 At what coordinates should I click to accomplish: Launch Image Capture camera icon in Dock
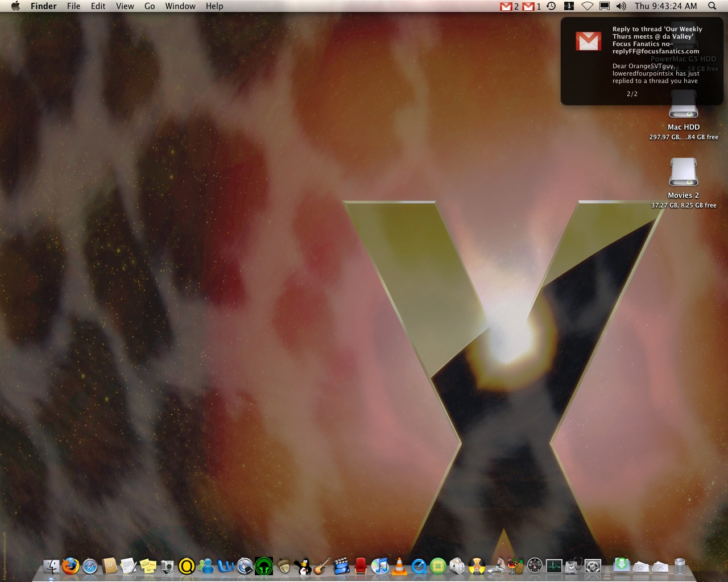tap(167, 566)
